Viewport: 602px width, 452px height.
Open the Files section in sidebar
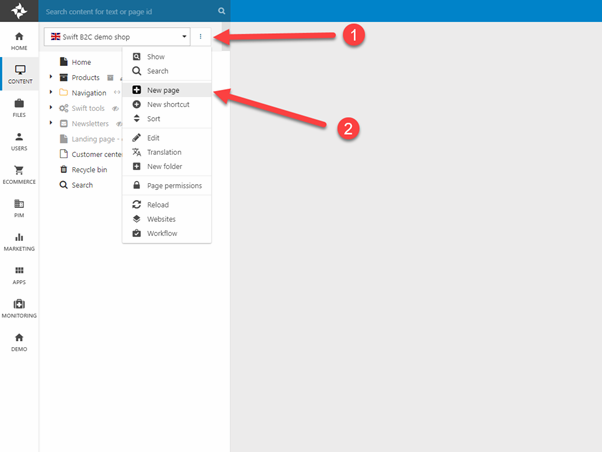(x=19, y=107)
